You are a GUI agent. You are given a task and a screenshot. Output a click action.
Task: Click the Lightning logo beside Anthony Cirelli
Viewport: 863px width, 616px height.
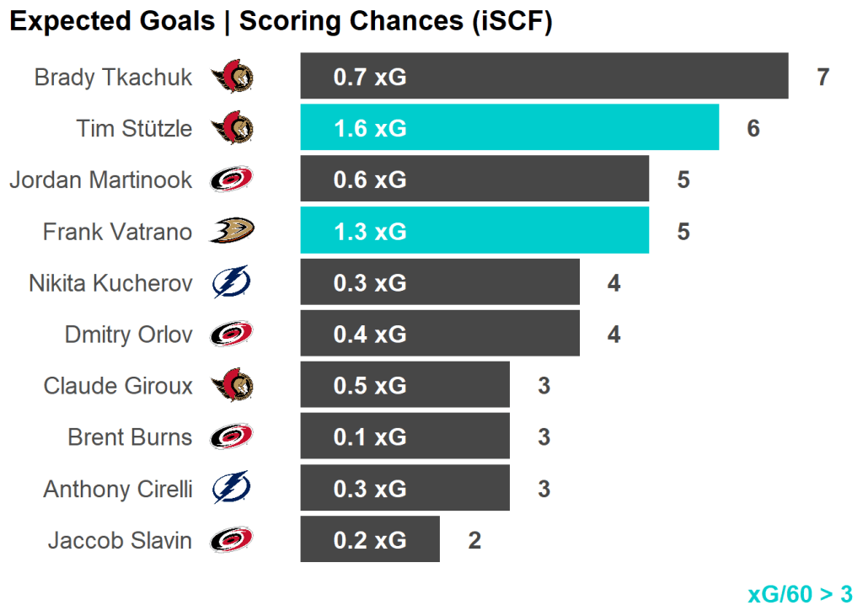[x=231, y=489]
